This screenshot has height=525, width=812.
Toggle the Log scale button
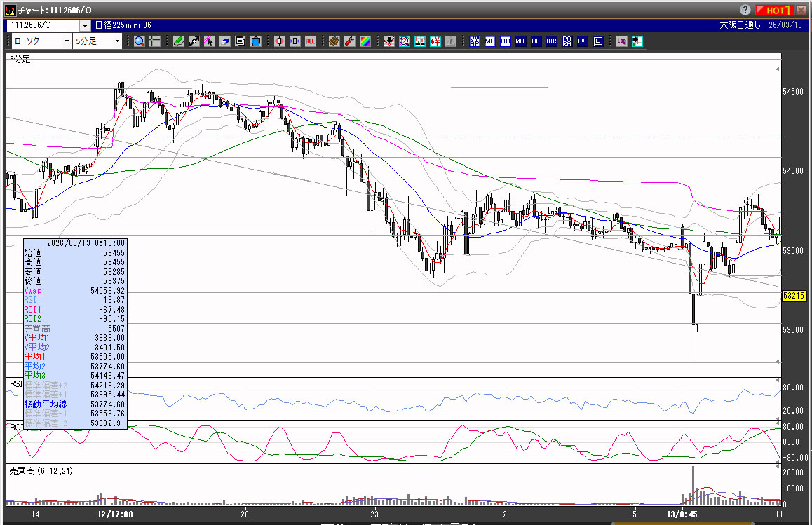coord(621,41)
